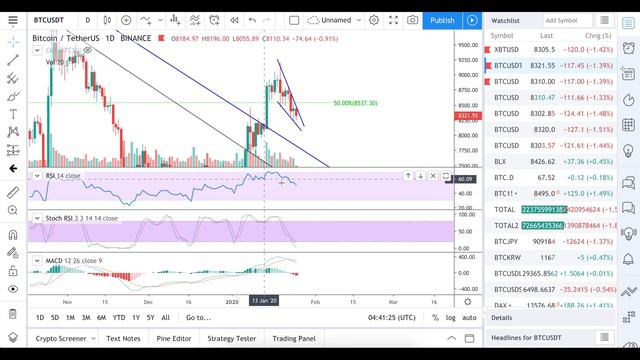This screenshot has width=640, height=360.
Task: Move RSI pane up
Action: click(x=408, y=176)
